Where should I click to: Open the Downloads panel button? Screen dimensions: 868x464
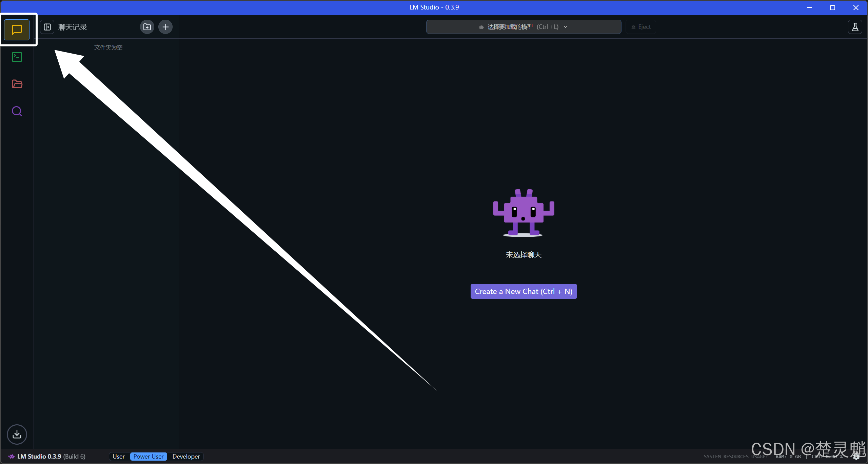[x=17, y=434]
